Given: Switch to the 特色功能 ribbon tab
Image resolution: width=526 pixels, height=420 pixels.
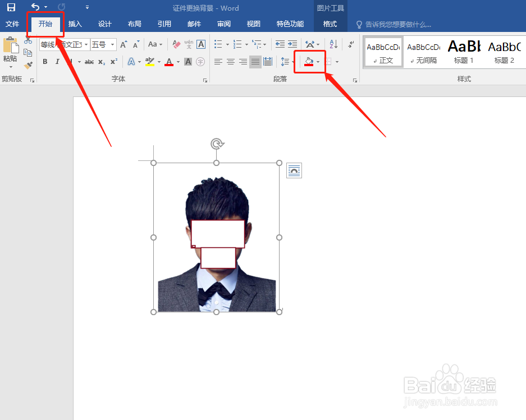Looking at the screenshot, I should [x=290, y=24].
